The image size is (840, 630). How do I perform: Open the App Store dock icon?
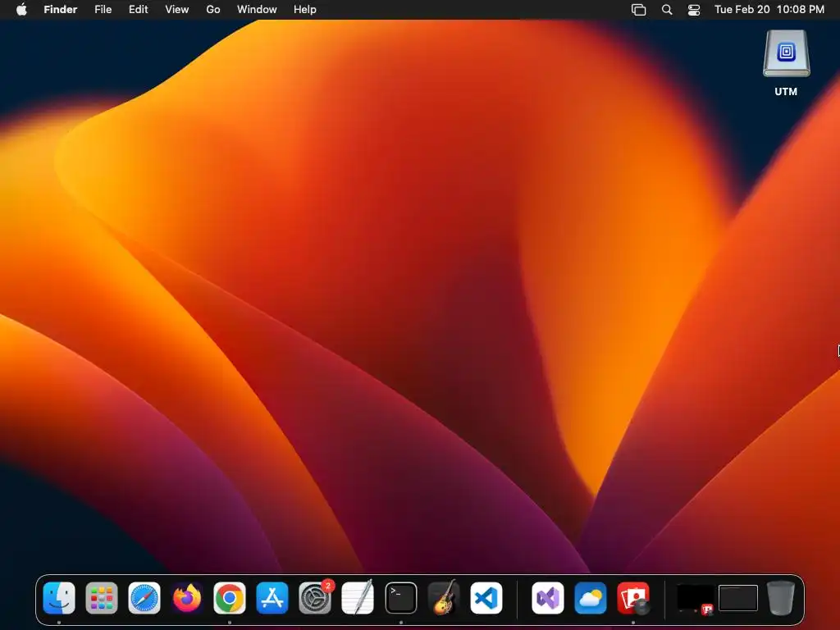272,598
